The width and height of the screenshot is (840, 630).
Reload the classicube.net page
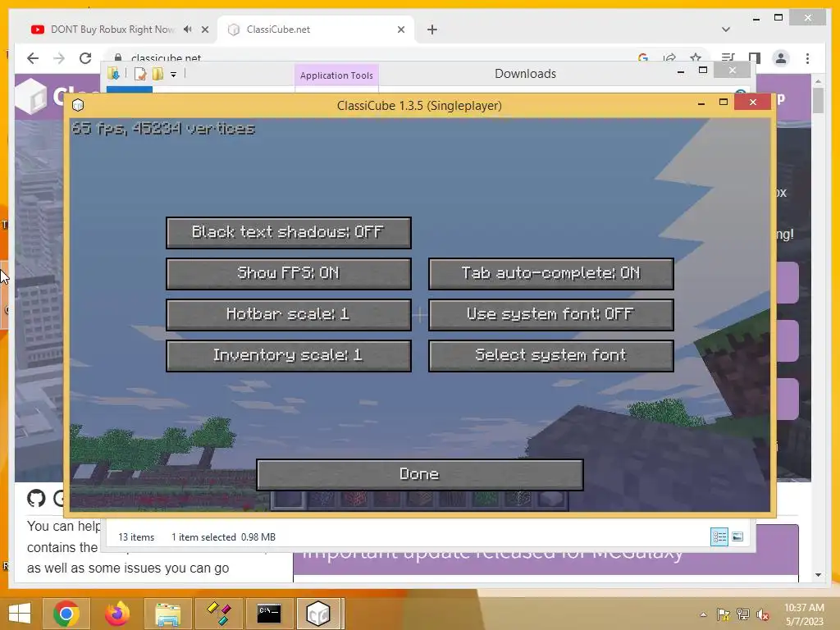85,58
